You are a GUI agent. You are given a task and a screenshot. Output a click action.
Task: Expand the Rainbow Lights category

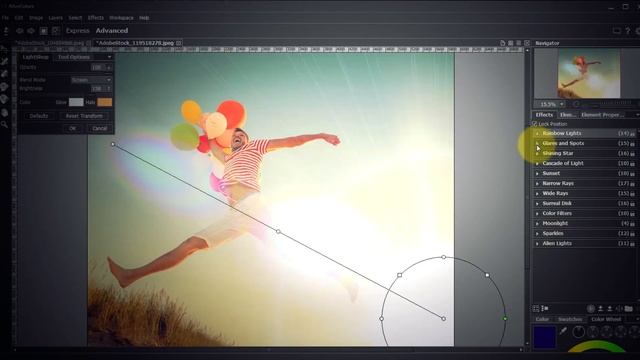coord(537,133)
